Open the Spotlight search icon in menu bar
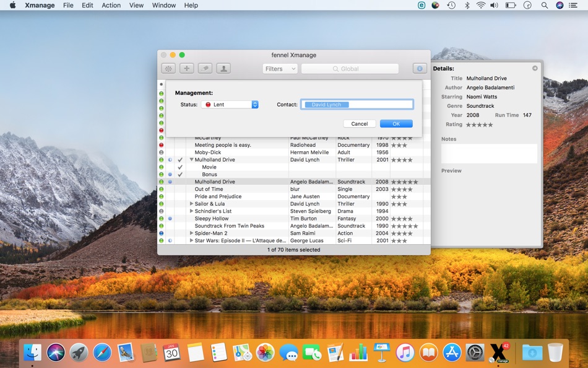The image size is (588, 368). coord(545,5)
